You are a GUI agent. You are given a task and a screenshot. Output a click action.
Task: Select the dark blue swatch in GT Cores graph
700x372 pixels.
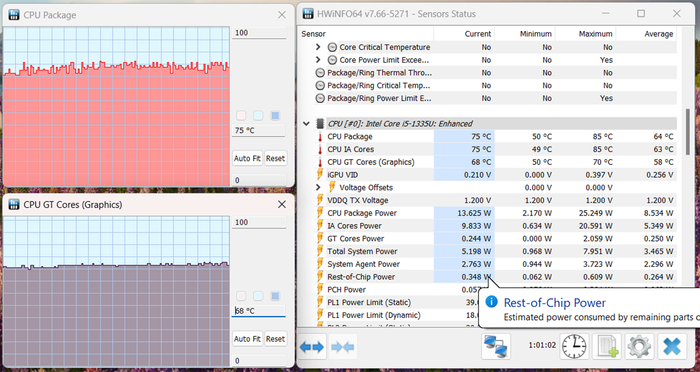pos(275,296)
